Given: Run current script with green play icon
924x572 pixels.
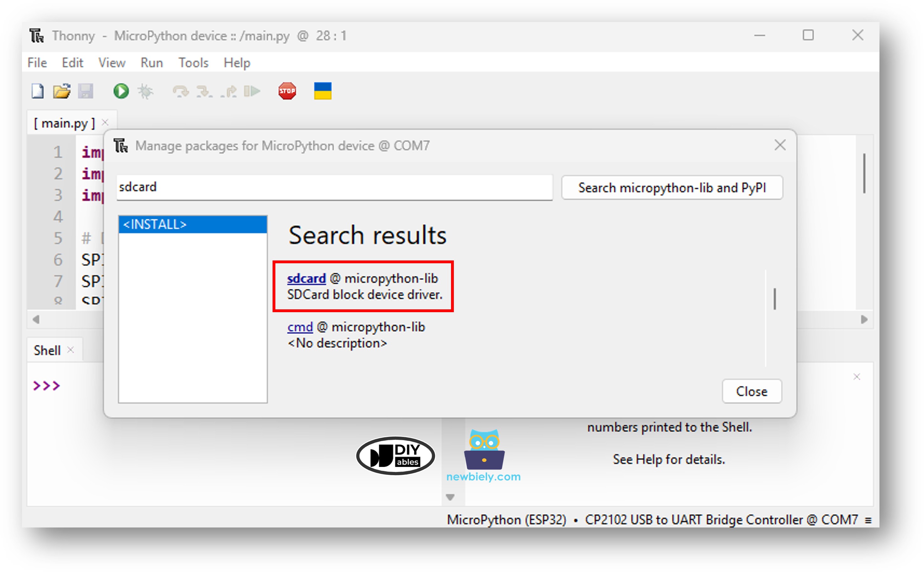Looking at the screenshot, I should pos(121,91).
